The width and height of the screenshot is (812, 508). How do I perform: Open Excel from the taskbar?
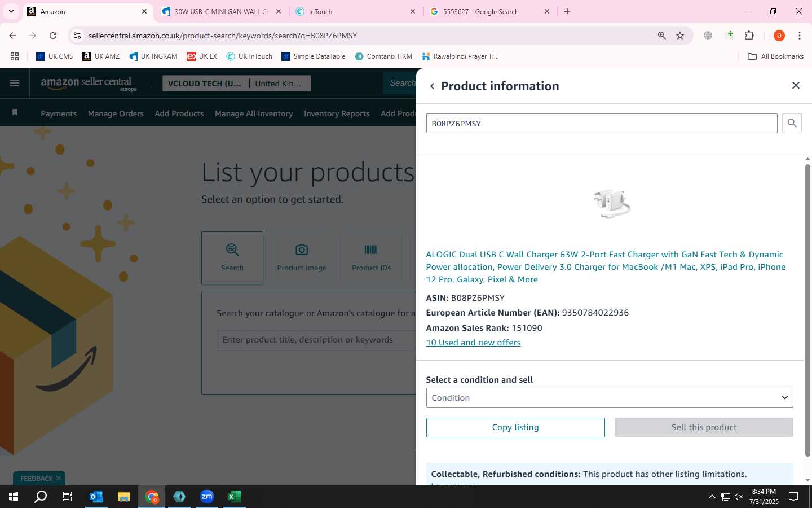point(235,497)
